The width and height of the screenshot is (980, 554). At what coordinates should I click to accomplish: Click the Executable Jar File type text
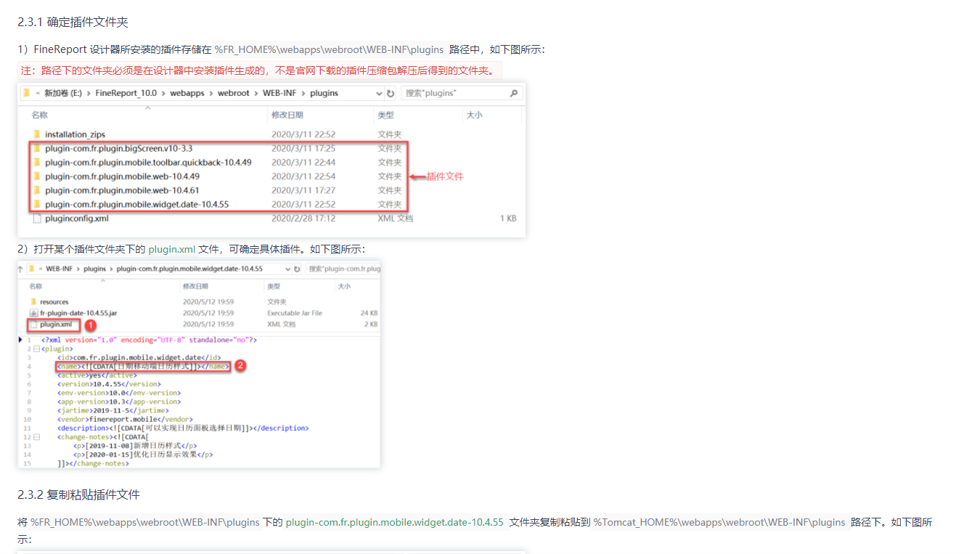[295, 313]
